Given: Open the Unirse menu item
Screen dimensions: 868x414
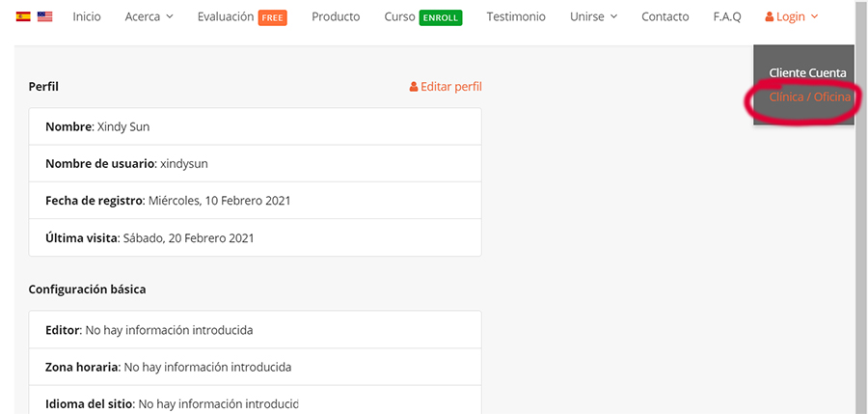Looking at the screenshot, I should [x=587, y=16].
